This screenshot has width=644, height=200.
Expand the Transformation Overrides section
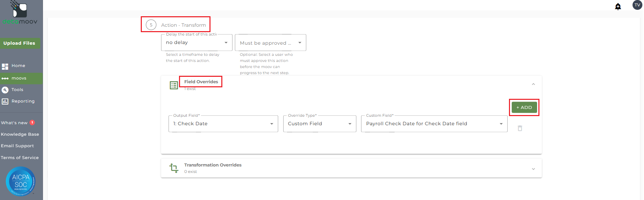pos(533,169)
